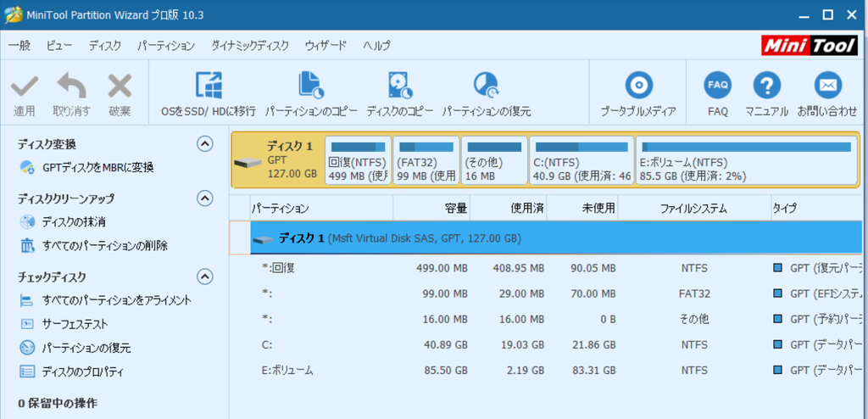
Task: Open the パーティションの復元 toolbar icon
Action: click(487, 86)
